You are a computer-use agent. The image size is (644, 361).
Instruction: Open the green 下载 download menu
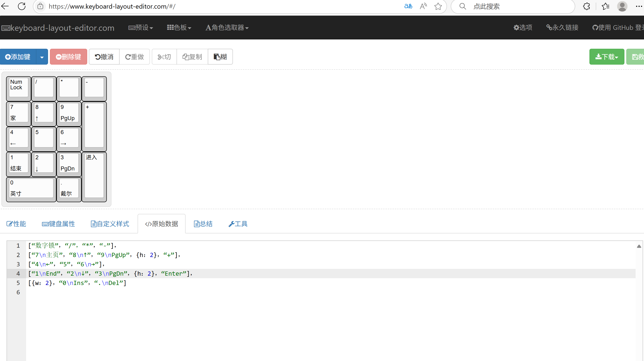pyautogui.click(x=606, y=57)
